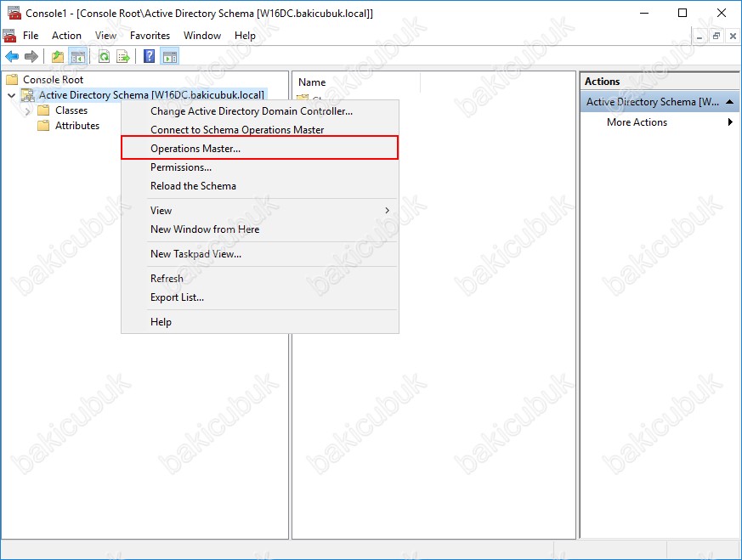Expand the Classes tree node

(x=27, y=110)
